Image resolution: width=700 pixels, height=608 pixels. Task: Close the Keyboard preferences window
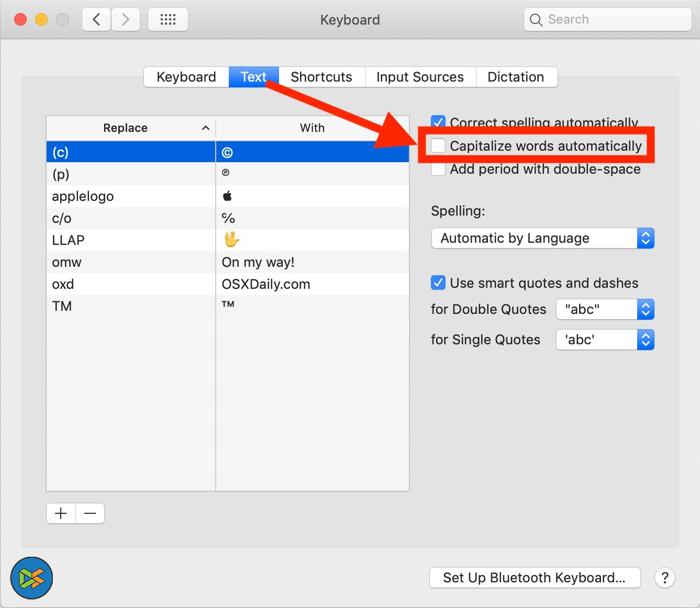point(20,20)
